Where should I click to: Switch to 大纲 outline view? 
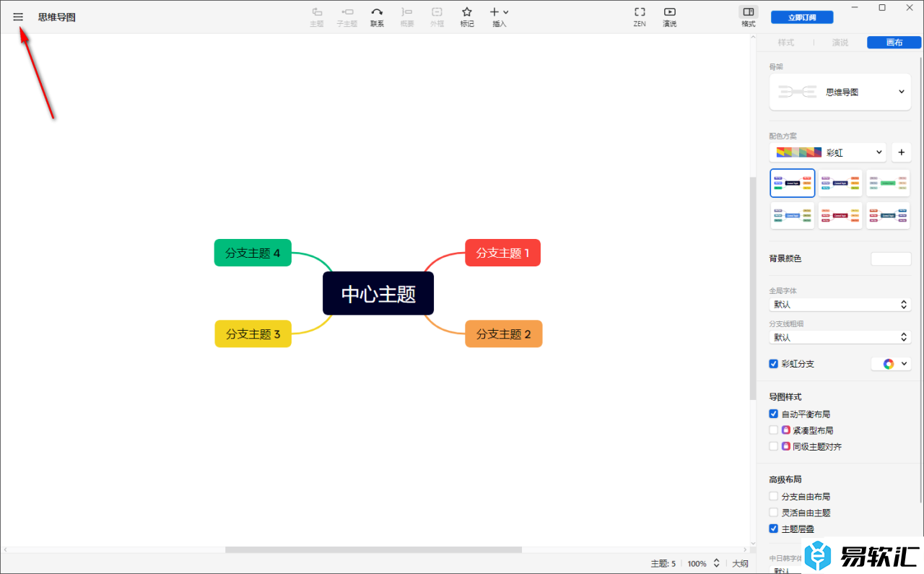pos(740,563)
